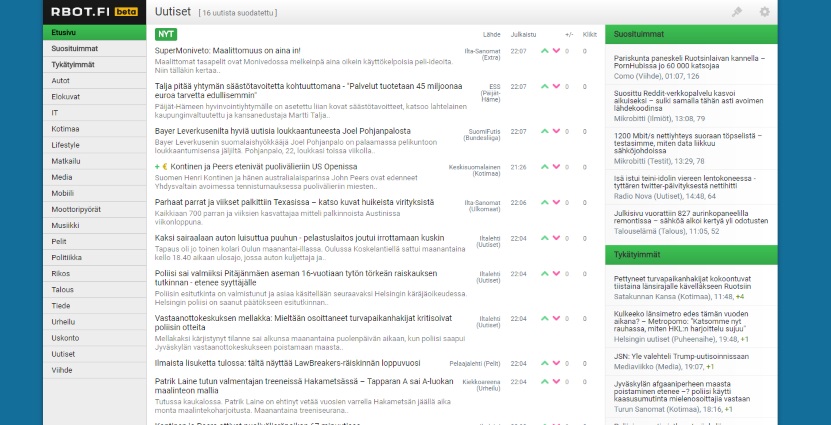Downvote the Talja säästötavoite article
831x425 pixels.
coord(556,86)
